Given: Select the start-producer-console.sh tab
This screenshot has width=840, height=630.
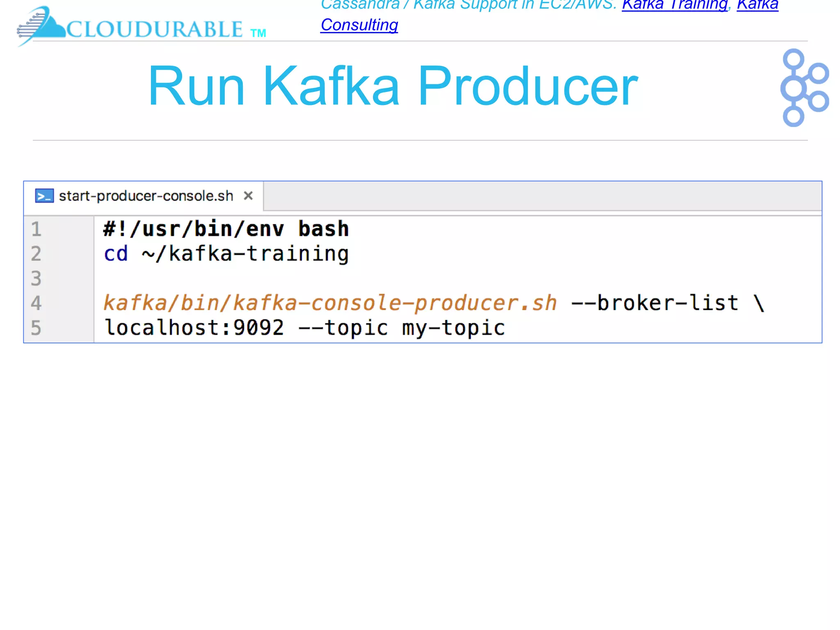Looking at the screenshot, I should (x=146, y=196).
